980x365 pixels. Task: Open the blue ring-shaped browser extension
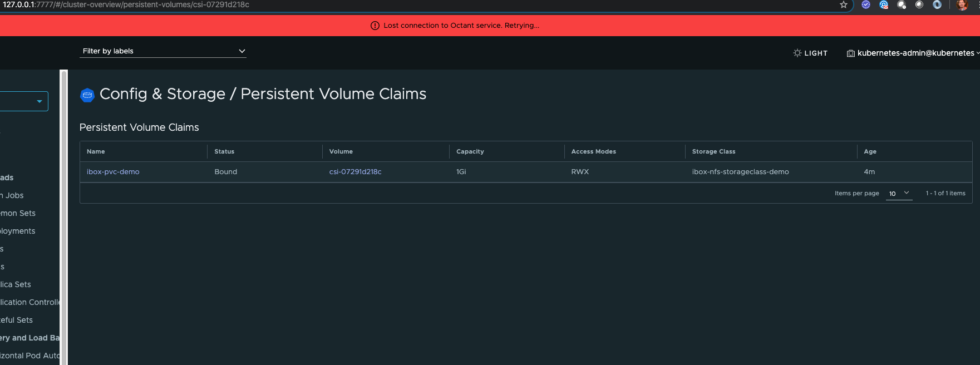(x=937, y=4)
